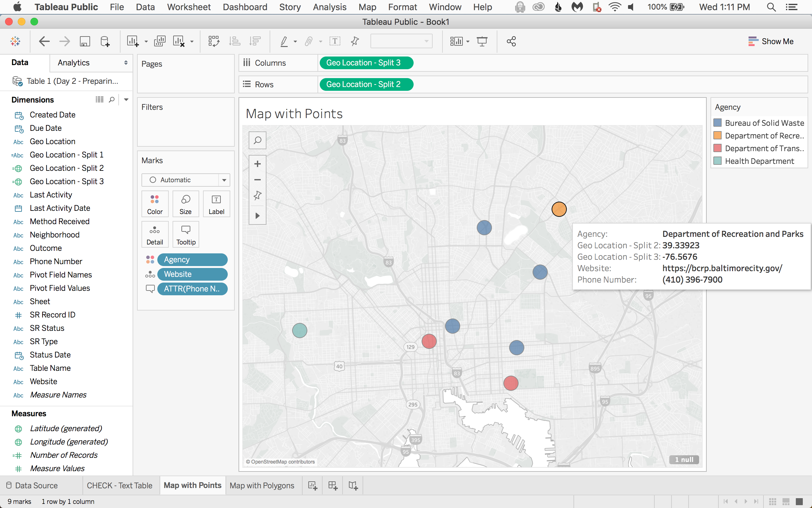This screenshot has width=812, height=508.
Task: Switch to the Analytics pane tab
Action: [x=74, y=63]
